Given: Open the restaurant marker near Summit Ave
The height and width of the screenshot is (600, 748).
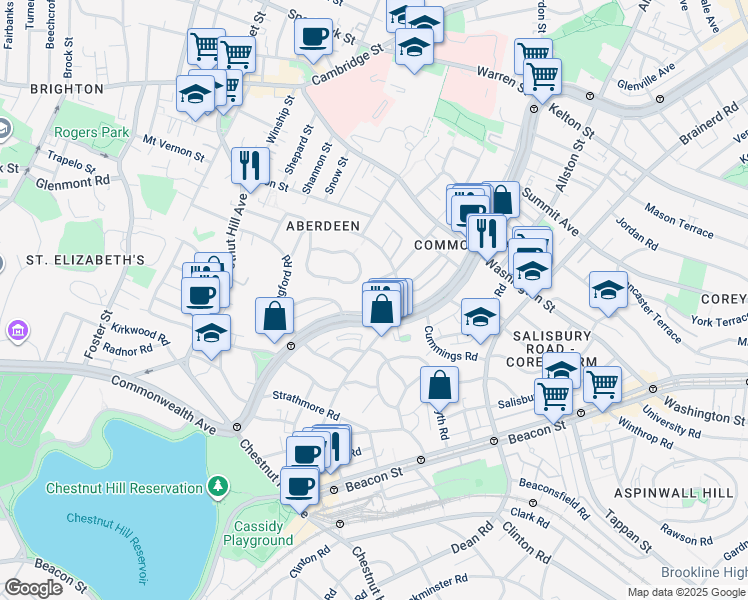Looking at the screenshot, I should click(x=487, y=235).
